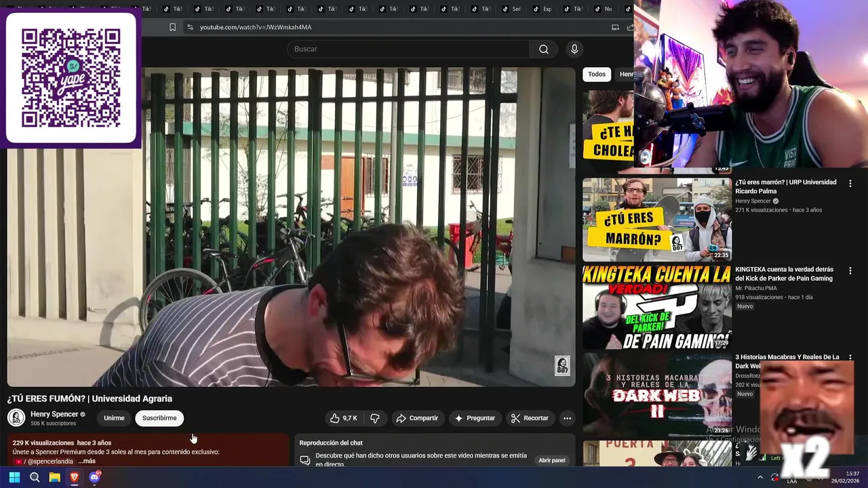Open File Explorer from the taskbar
Screen dimensions: 868x488
pos(54,477)
